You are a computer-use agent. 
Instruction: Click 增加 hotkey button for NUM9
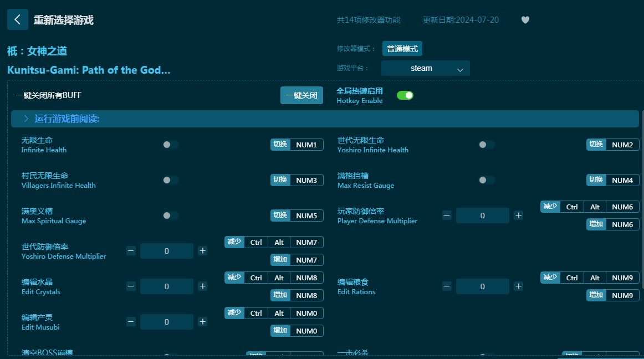(x=596, y=295)
